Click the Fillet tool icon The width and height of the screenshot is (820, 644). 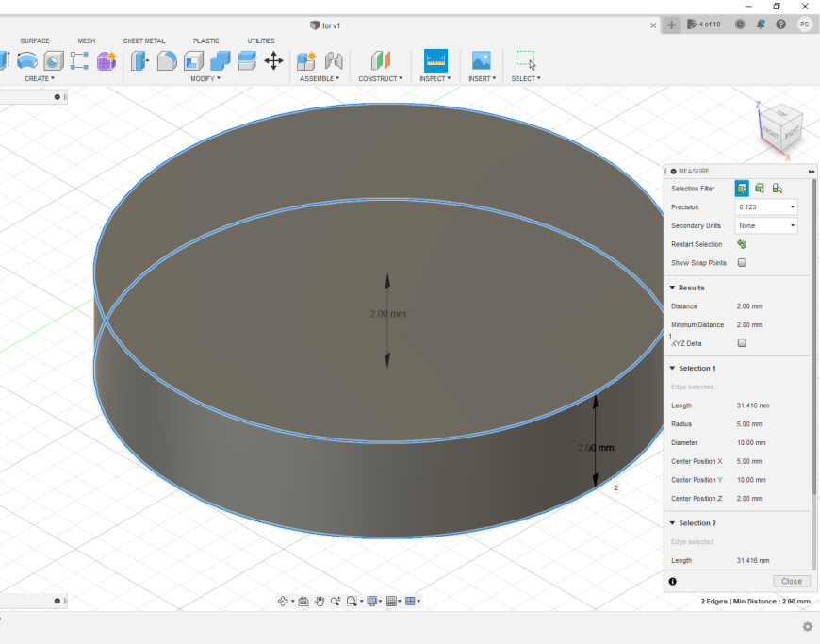[x=167, y=61]
